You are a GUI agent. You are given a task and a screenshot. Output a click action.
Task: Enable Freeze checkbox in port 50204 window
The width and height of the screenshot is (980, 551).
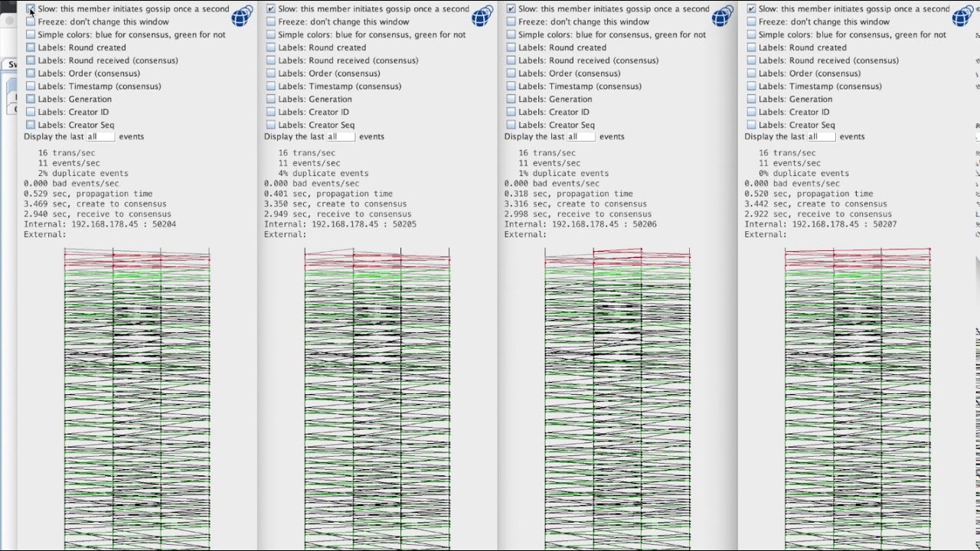tap(31, 22)
